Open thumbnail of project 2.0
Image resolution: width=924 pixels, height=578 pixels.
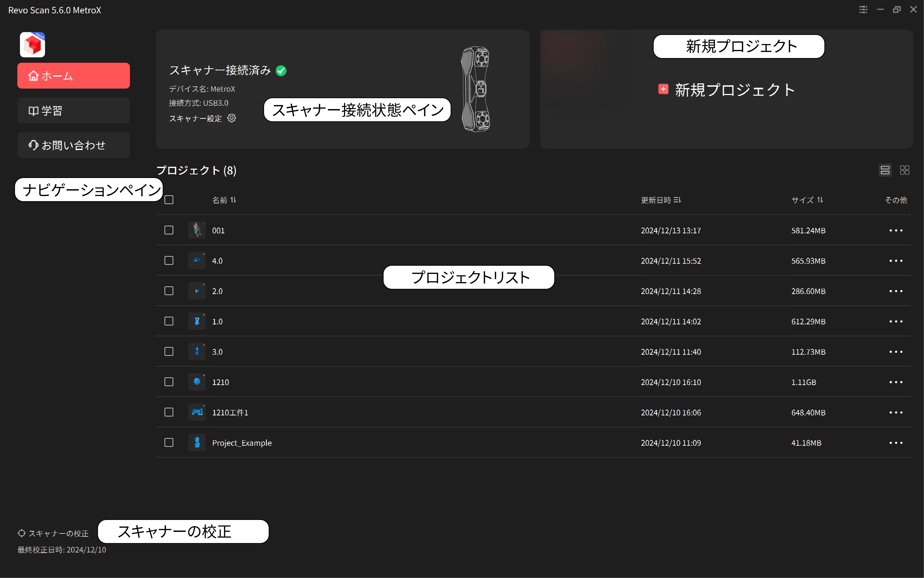197,291
